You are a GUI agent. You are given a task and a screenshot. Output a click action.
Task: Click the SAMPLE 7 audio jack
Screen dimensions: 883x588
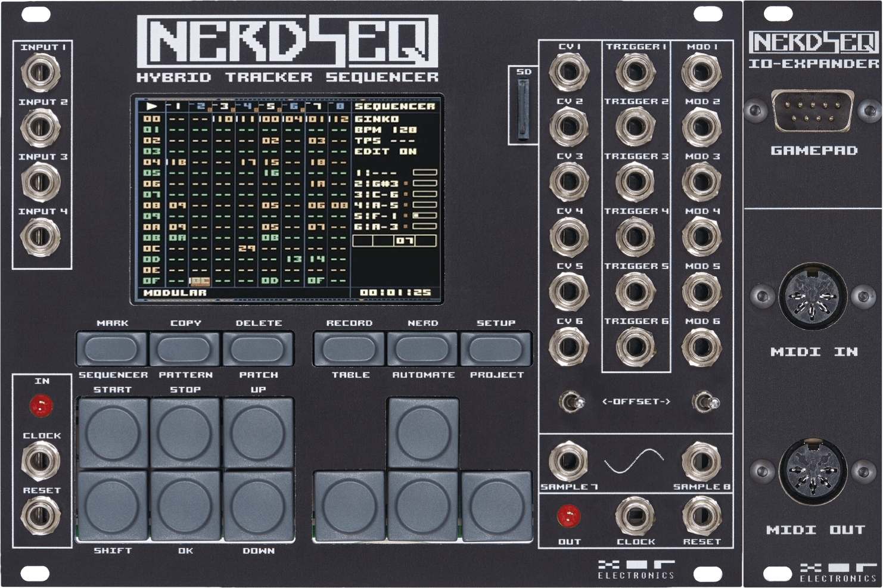[568, 461]
